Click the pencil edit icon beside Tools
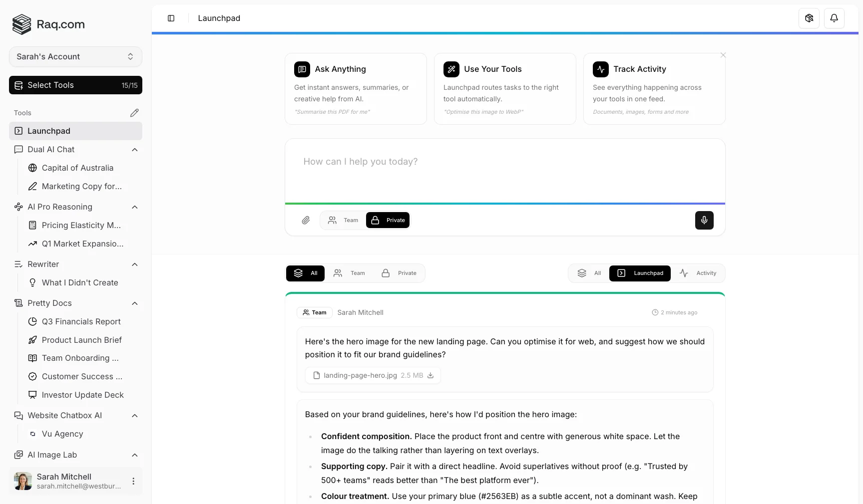The width and height of the screenshot is (863, 504). click(x=134, y=113)
